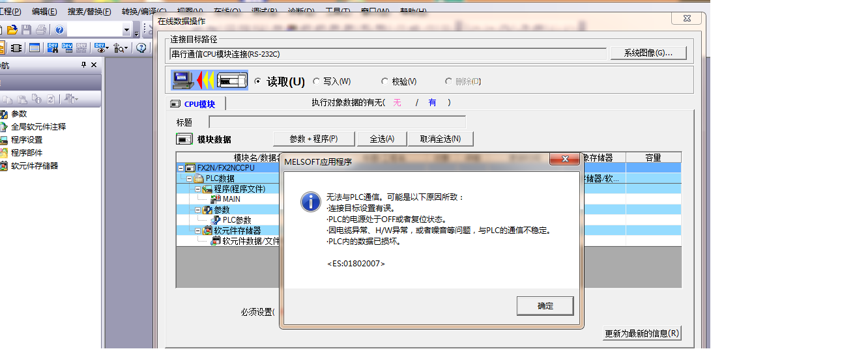Click the refresh icon in navigation toolbar
Image resolution: width=868 pixels, height=364 pixels.
[x=50, y=99]
